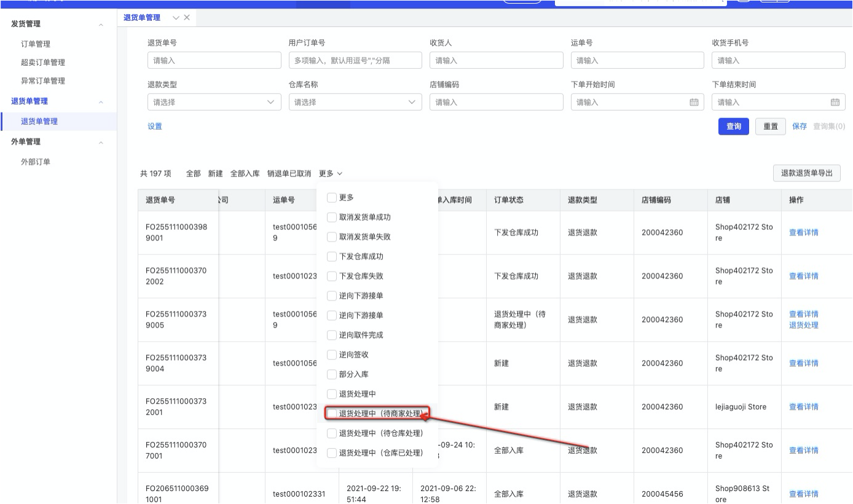Click the 退款退货单导出 button
Image resolution: width=853 pixels, height=504 pixels.
[807, 173]
